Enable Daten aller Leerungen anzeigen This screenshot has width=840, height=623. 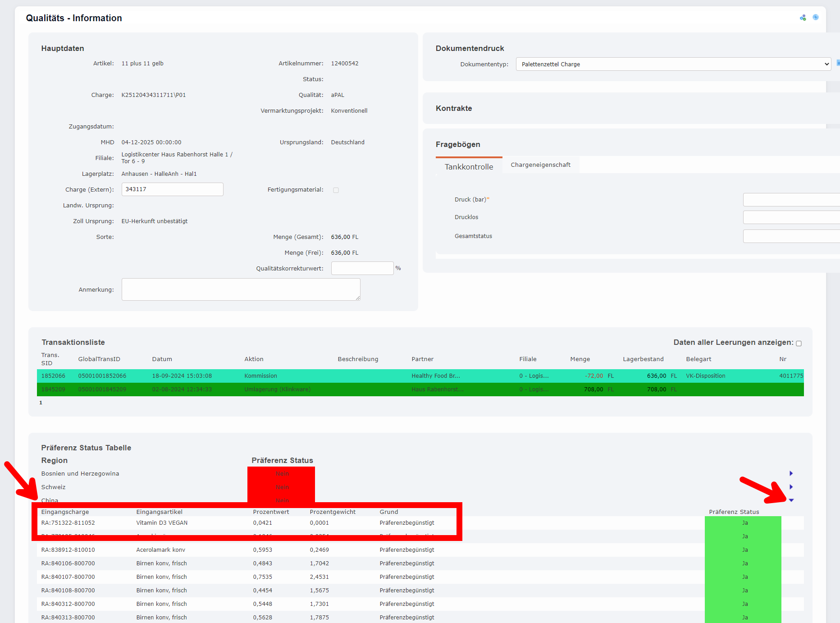pos(799,343)
